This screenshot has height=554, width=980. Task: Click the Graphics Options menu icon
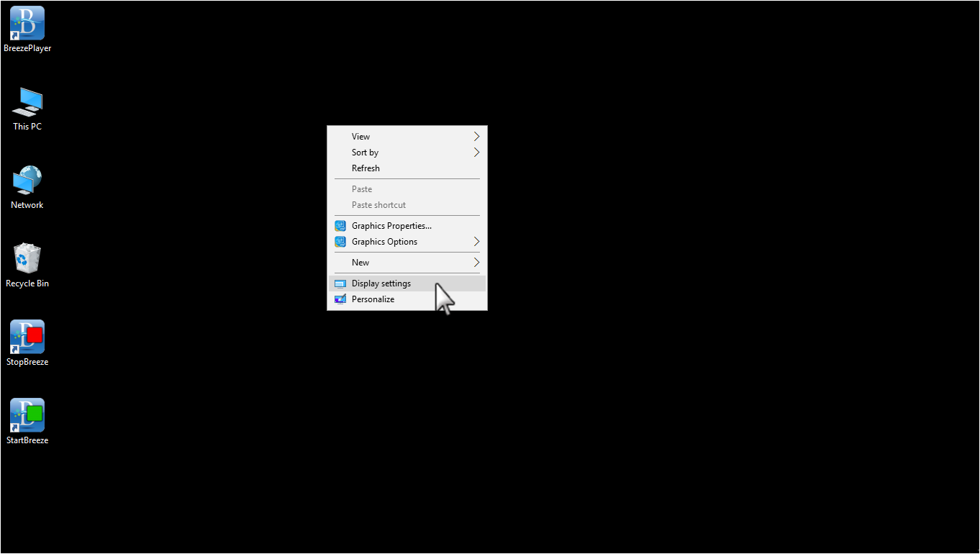(340, 242)
